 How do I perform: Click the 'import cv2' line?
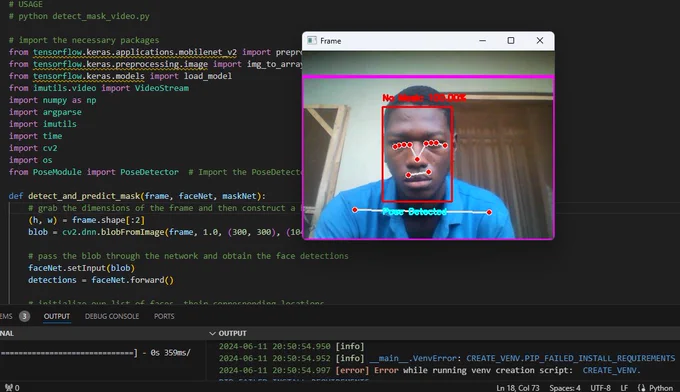click(33, 148)
